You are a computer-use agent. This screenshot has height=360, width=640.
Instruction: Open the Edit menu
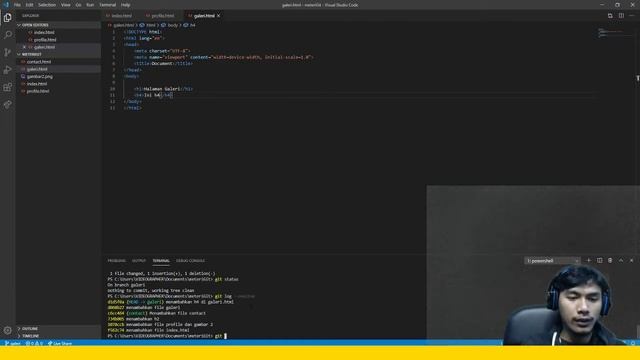[29, 5]
